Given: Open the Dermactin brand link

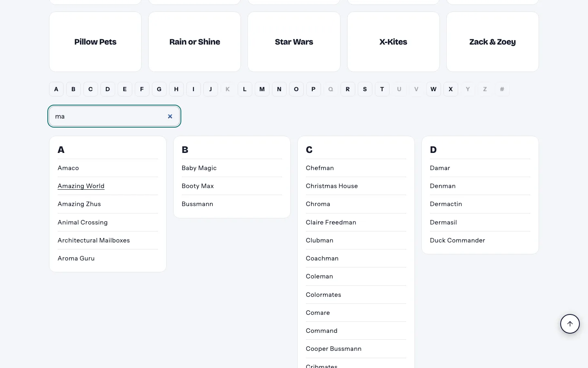Looking at the screenshot, I should 446,204.
